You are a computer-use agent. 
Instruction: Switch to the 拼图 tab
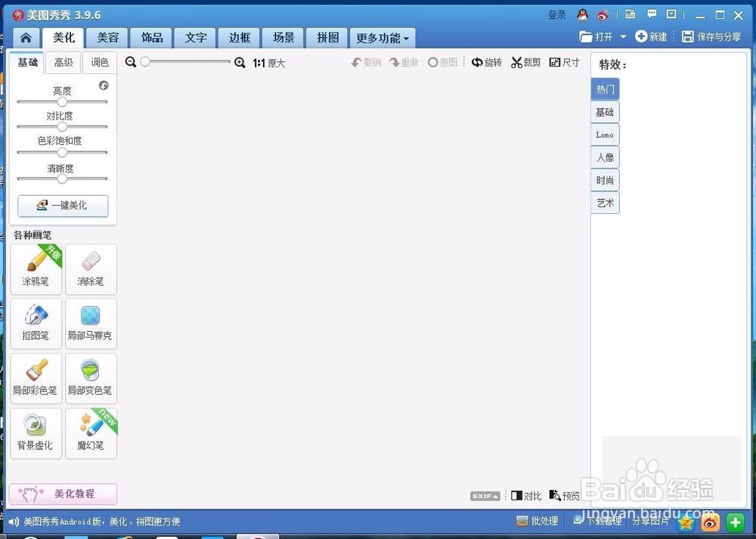click(327, 38)
